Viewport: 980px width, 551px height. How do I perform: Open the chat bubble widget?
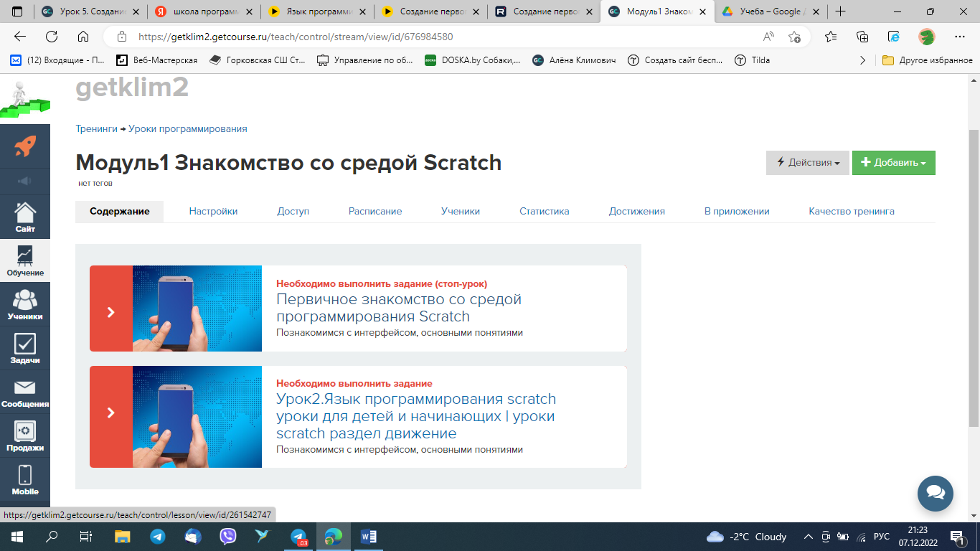(x=935, y=493)
